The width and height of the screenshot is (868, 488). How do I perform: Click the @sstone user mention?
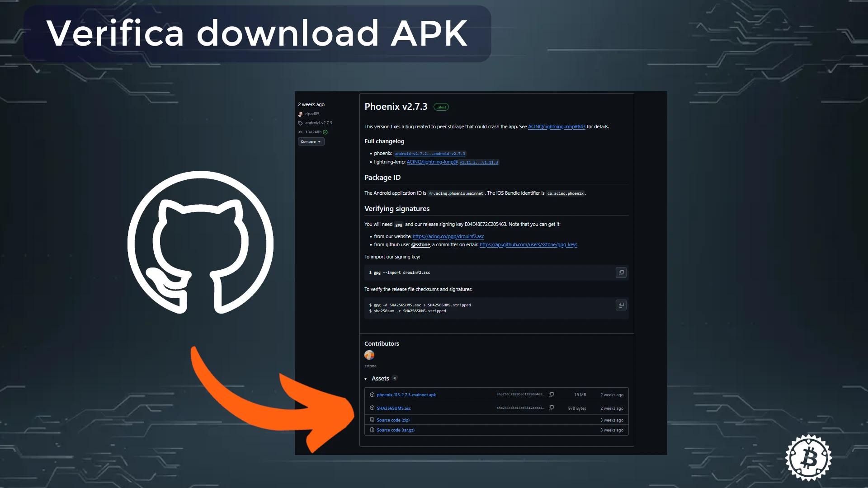pyautogui.click(x=420, y=244)
